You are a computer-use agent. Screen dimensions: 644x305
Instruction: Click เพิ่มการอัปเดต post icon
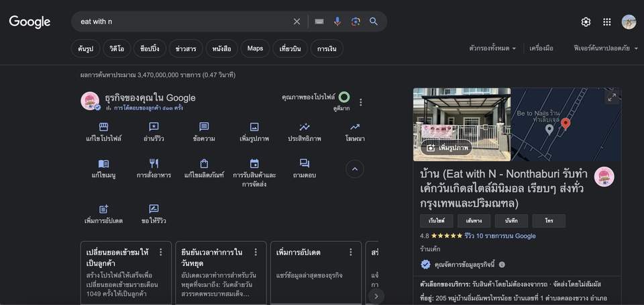(x=103, y=209)
